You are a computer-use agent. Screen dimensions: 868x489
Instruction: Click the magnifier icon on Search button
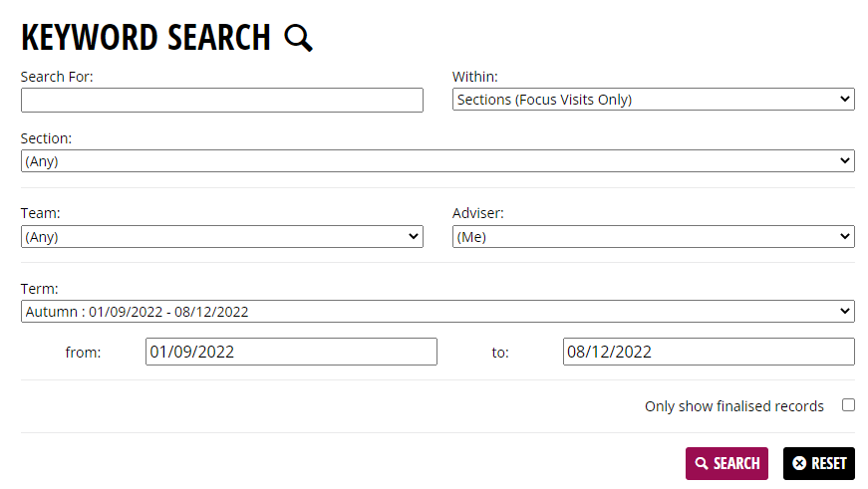coord(702,463)
